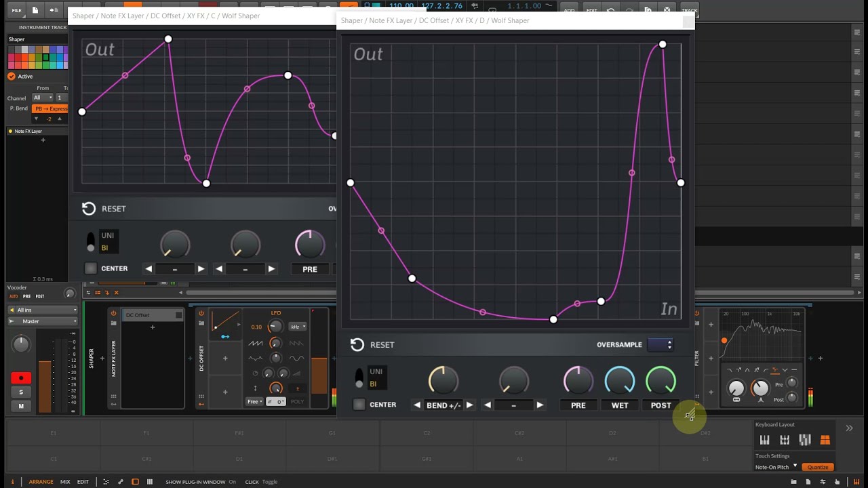Adjust the POST knob in Wolf Shaper D

pyautogui.click(x=661, y=380)
